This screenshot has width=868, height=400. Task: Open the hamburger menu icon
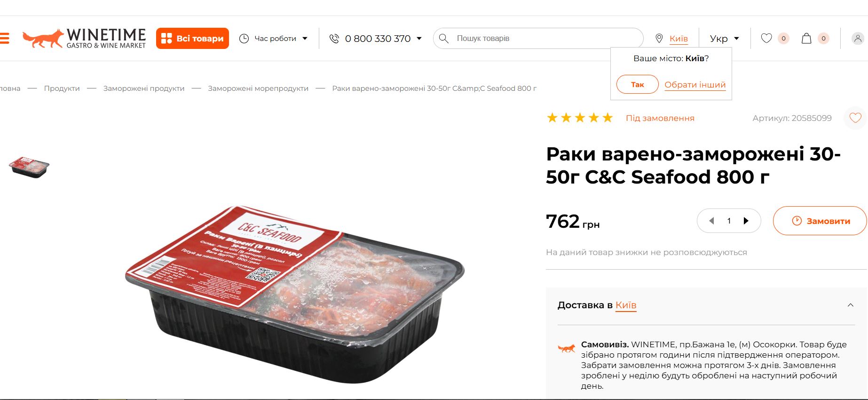[4, 38]
